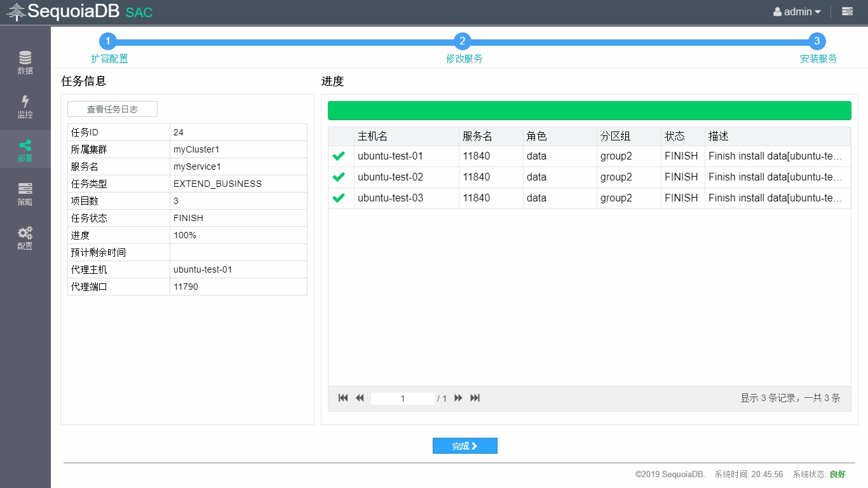Screen dimensions: 868x488
Task: Click the page number input field
Action: [x=403, y=398]
